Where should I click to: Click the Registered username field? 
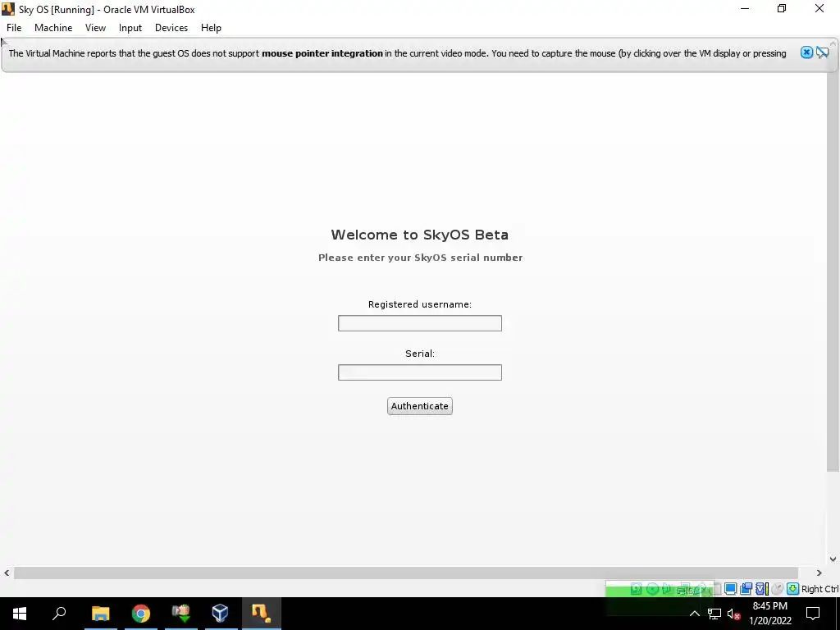[x=419, y=323]
